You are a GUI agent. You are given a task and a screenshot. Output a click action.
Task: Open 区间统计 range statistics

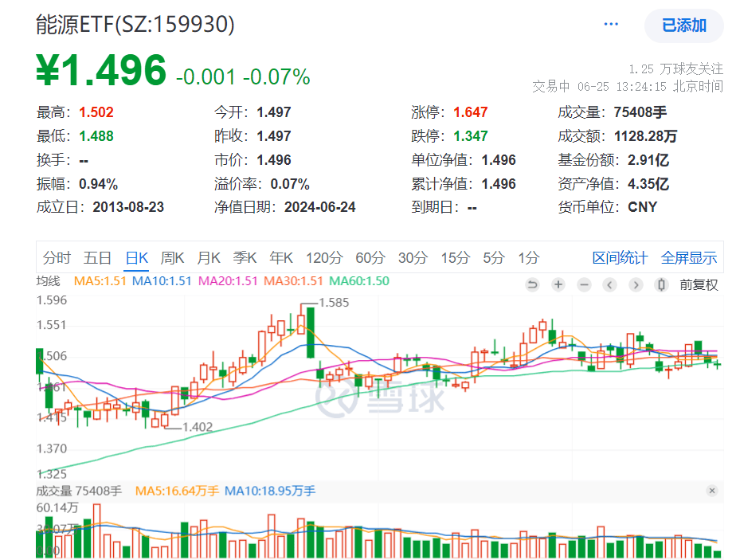(620, 258)
